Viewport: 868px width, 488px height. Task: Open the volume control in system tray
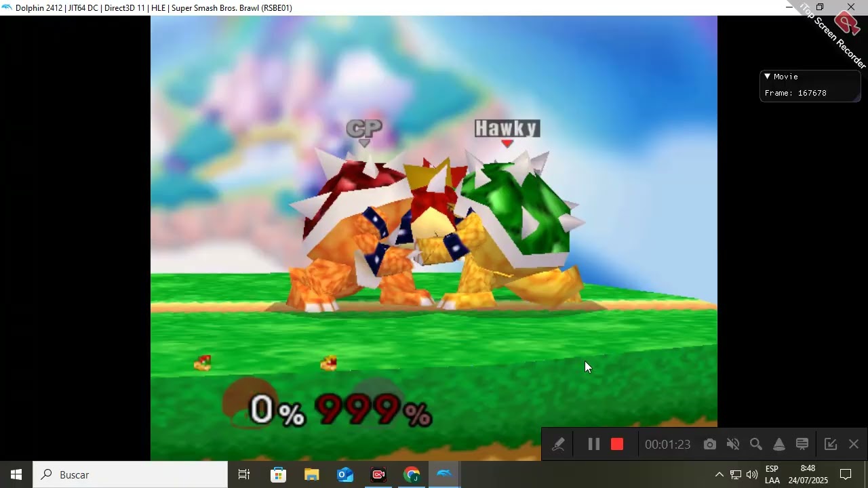coord(752,474)
